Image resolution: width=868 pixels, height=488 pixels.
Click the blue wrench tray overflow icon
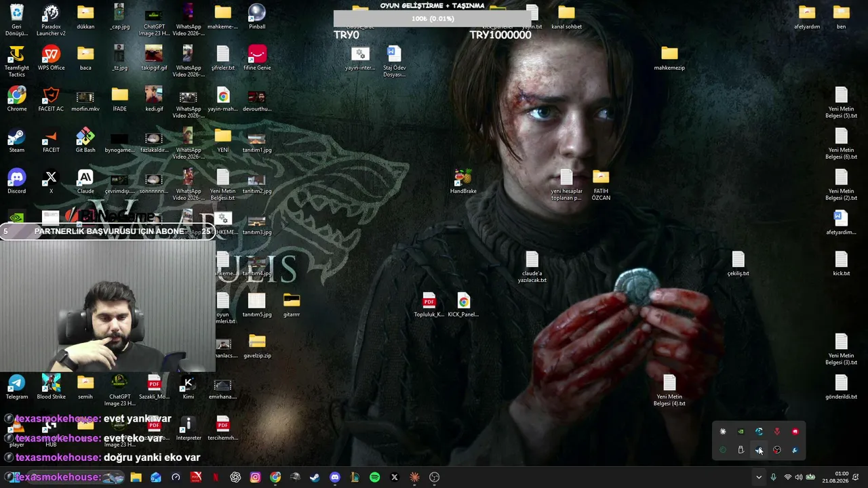tap(795, 450)
